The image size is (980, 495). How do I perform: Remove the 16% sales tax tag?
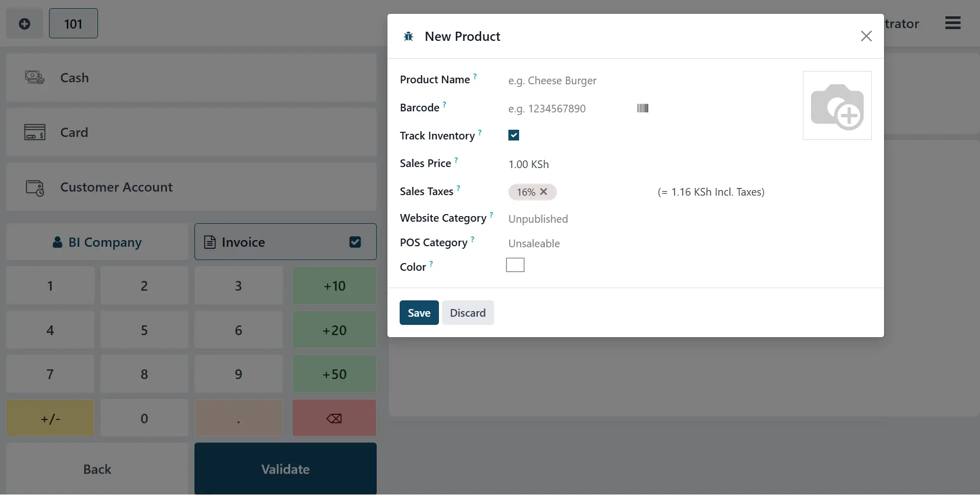point(544,192)
